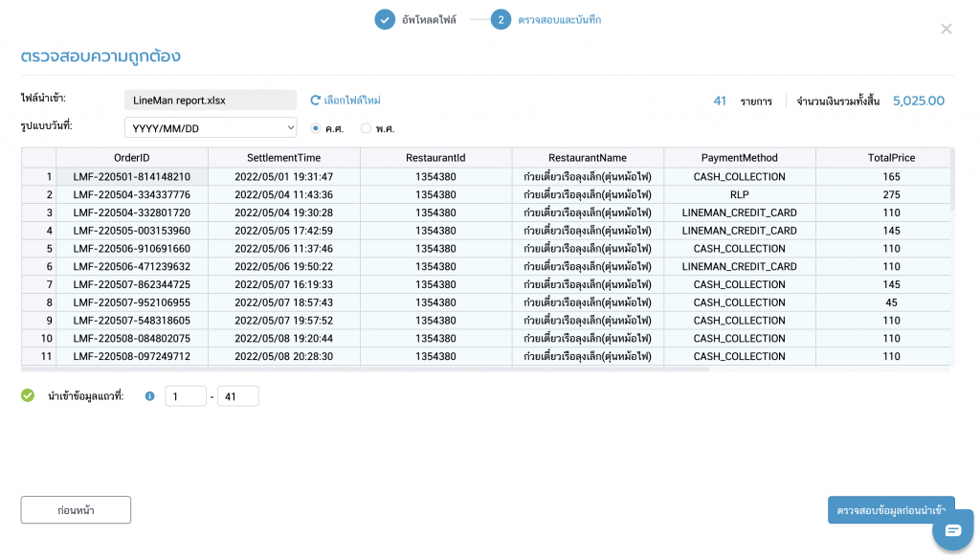Select cell LMF-220506-910691660
The width and height of the screenshot is (980, 559).
[132, 248]
